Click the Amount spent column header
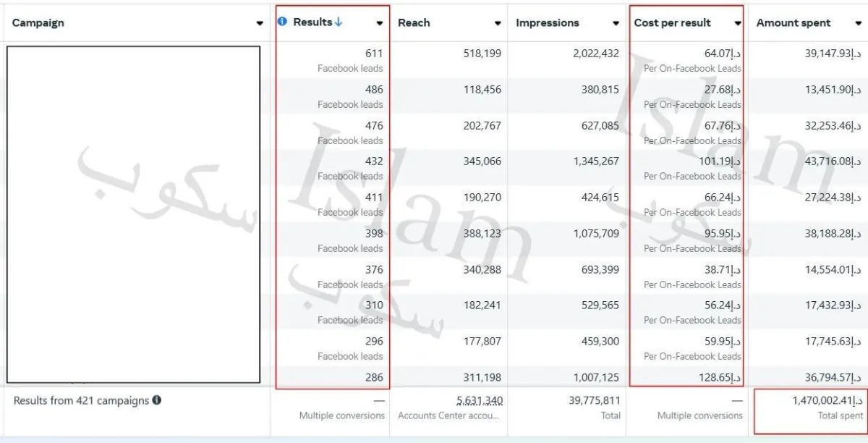Viewport: 868px width, 443px height. point(793,23)
